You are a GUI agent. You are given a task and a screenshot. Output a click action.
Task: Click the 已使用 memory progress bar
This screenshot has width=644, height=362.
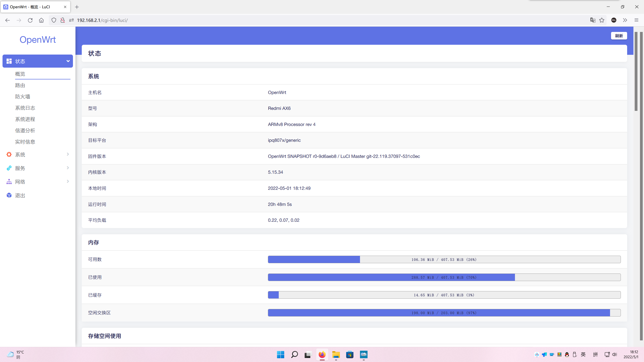(x=444, y=277)
